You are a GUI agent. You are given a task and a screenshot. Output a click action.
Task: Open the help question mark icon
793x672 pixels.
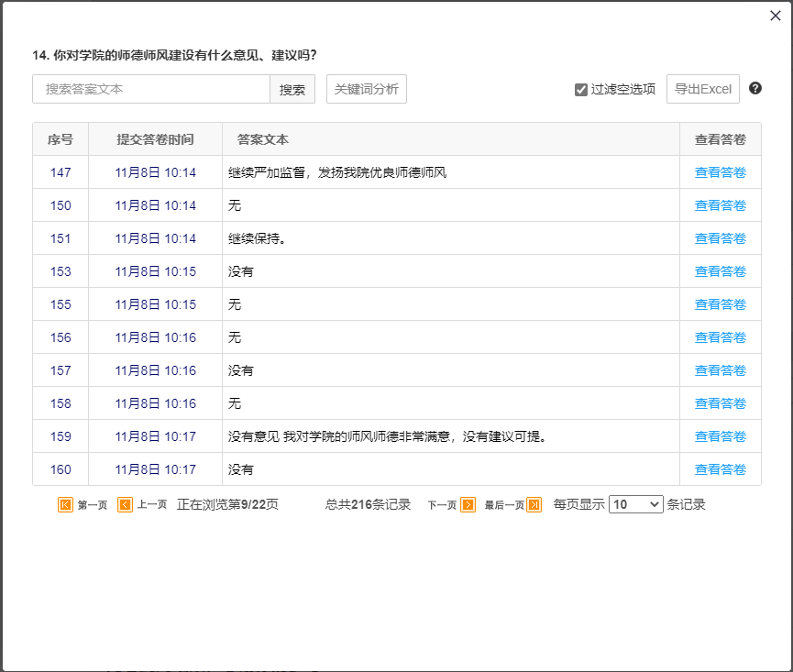[755, 89]
